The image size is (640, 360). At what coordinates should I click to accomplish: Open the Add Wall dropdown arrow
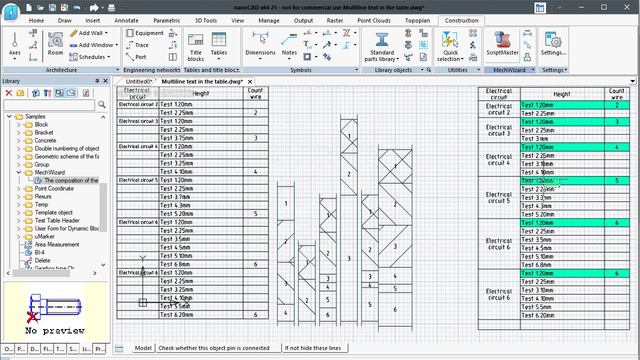tap(106, 33)
